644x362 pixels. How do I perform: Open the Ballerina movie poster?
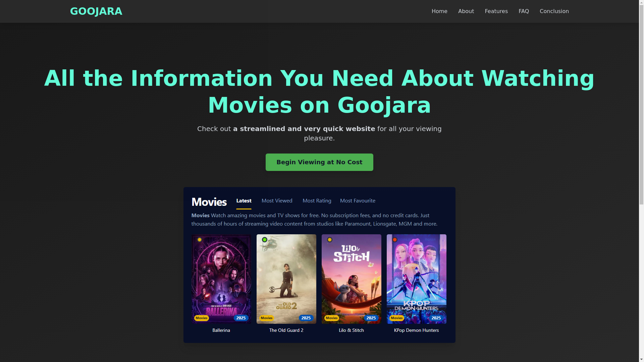(x=221, y=279)
